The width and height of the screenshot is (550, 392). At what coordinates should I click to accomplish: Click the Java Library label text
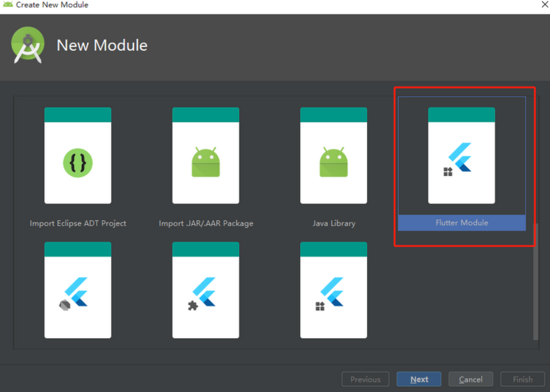pyautogui.click(x=334, y=223)
